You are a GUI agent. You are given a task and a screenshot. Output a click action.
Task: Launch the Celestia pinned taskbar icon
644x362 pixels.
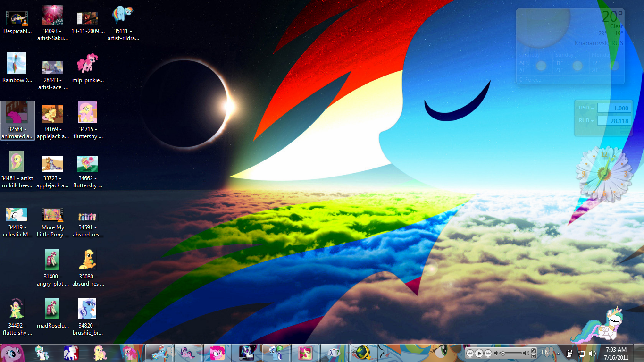point(42,353)
